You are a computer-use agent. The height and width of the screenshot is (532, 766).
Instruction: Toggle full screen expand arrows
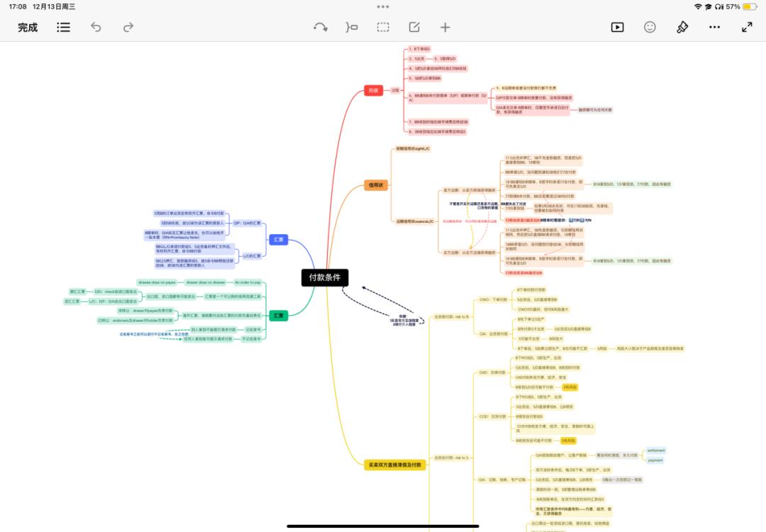(x=747, y=28)
